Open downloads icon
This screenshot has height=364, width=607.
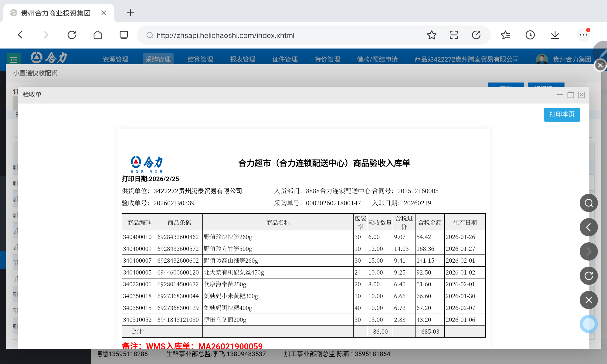(x=555, y=35)
